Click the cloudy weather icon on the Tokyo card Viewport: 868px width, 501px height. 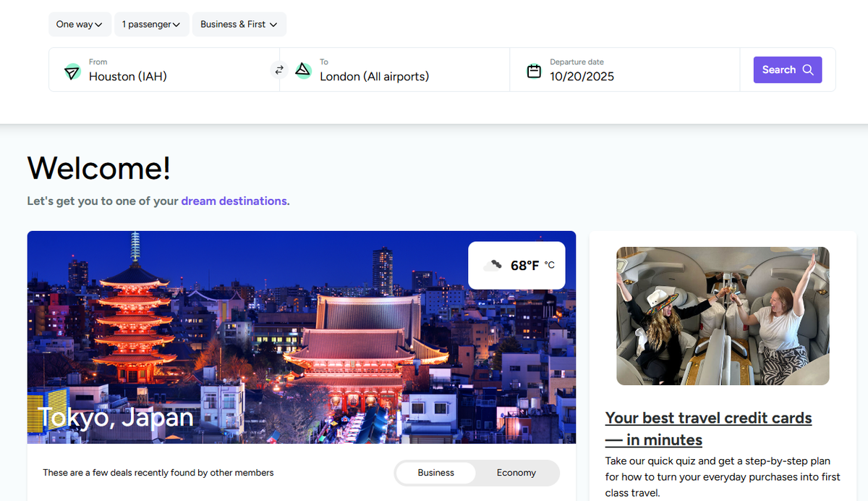[493, 265]
